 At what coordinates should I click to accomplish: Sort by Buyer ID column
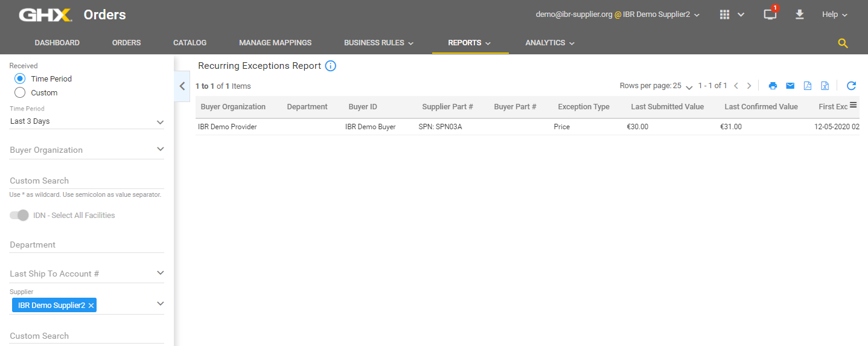[x=363, y=107]
